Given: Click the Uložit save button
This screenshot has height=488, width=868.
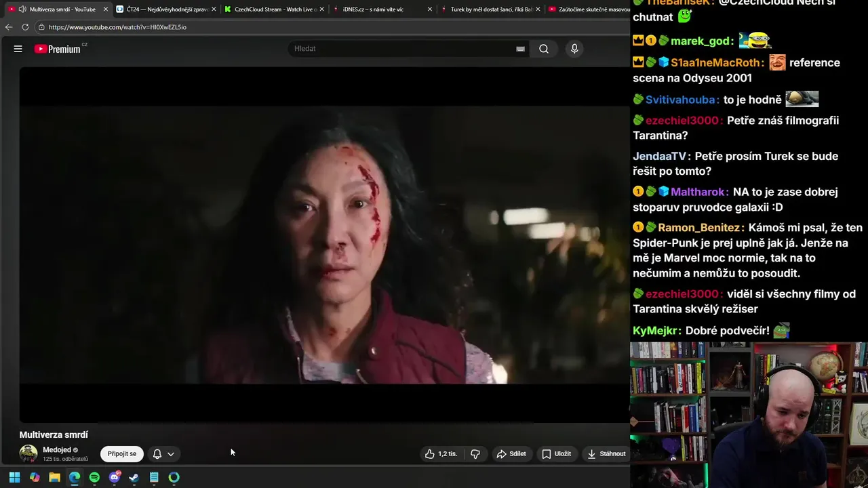Looking at the screenshot, I should click(x=557, y=454).
